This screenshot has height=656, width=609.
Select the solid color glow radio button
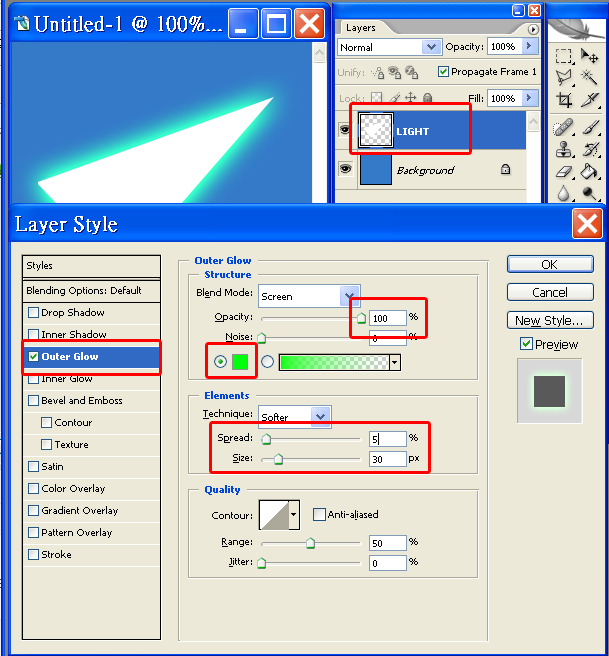pyautogui.click(x=220, y=361)
